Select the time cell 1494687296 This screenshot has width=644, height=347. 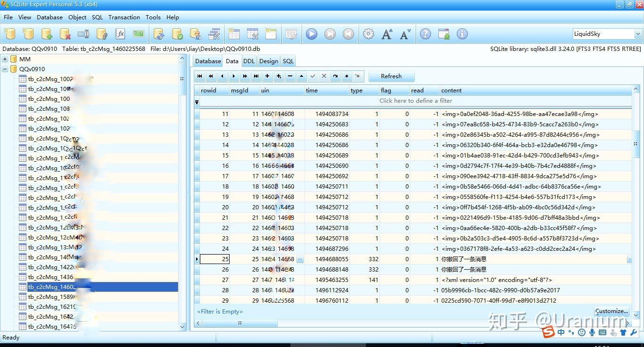pyautogui.click(x=327, y=249)
